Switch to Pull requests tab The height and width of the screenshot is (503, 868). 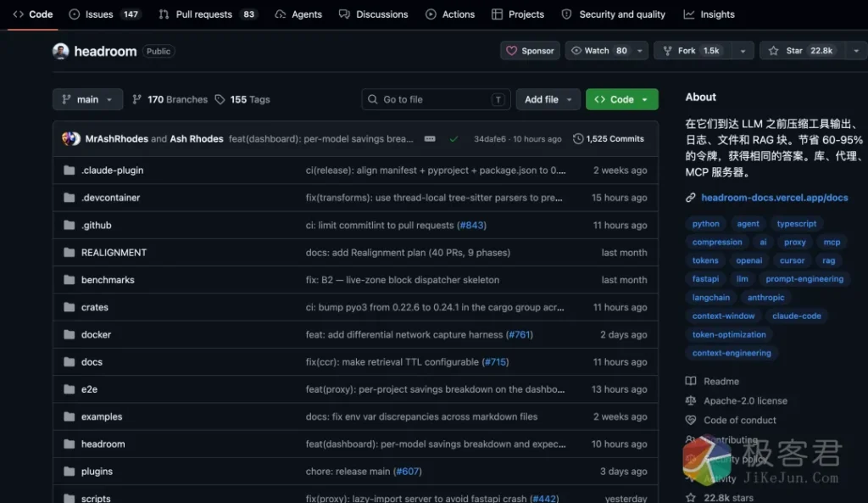pyautogui.click(x=208, y=14)
